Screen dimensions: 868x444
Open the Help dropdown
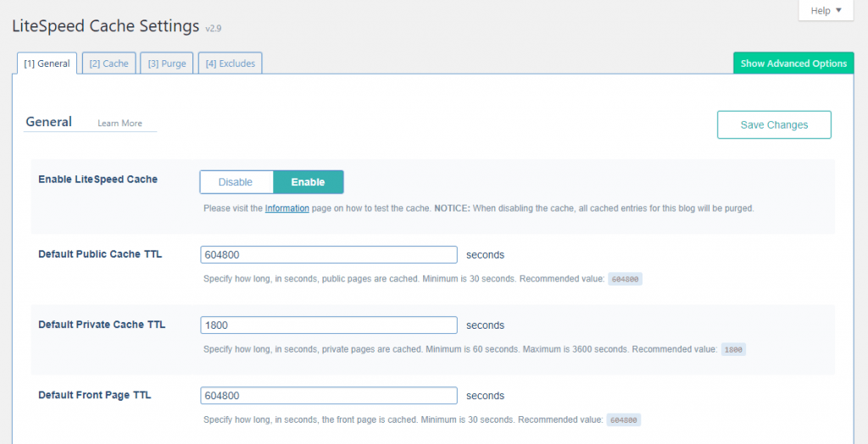coord(826,11)
